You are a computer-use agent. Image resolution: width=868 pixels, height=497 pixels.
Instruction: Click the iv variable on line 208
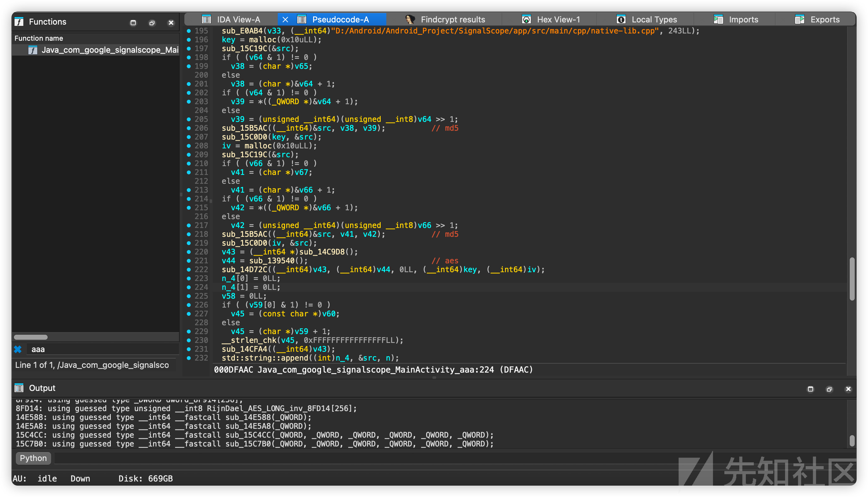226,146
